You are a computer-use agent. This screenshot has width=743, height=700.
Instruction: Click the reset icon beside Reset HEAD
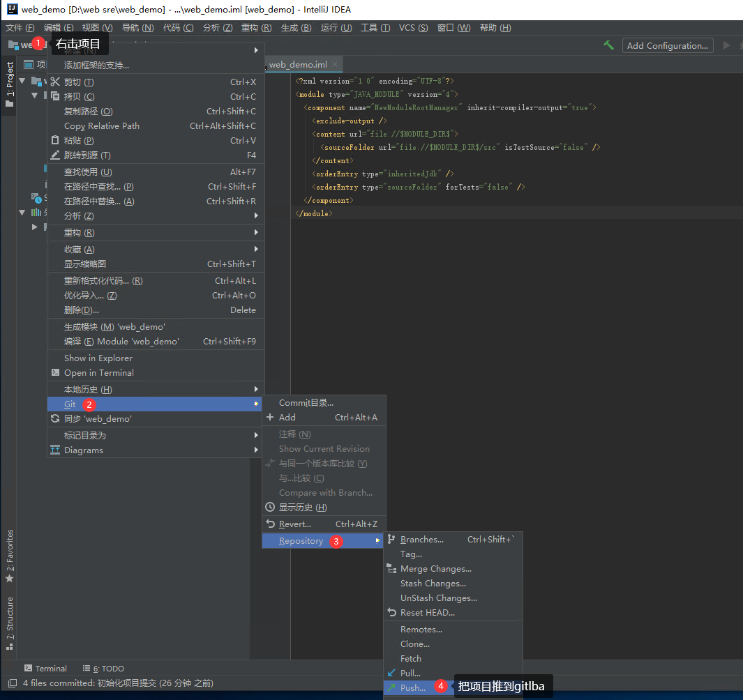pos(391,612)
